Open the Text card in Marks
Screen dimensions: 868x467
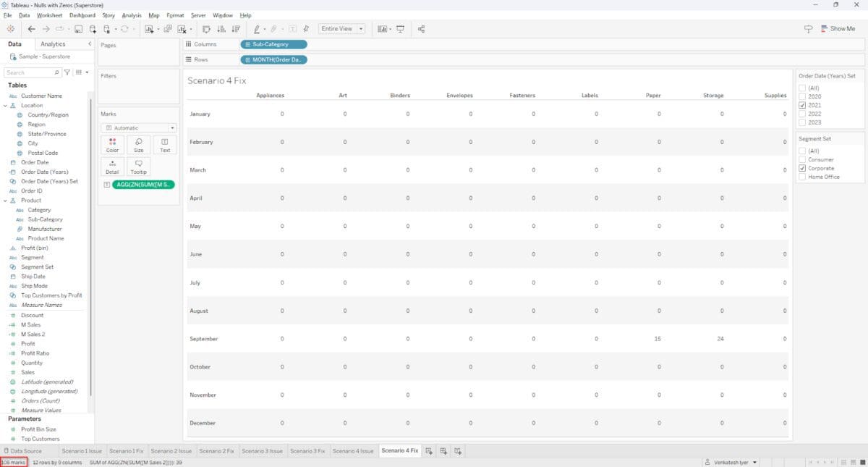click(165, 145)
